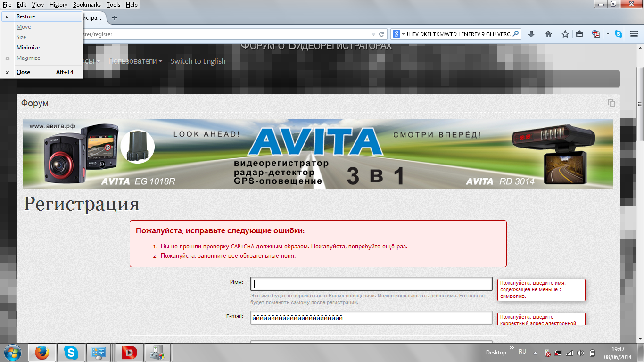Image resolution: width=644 pixels, height=362 pixels.
Task: Bookmark this page with the star icon
Action: 565,34
